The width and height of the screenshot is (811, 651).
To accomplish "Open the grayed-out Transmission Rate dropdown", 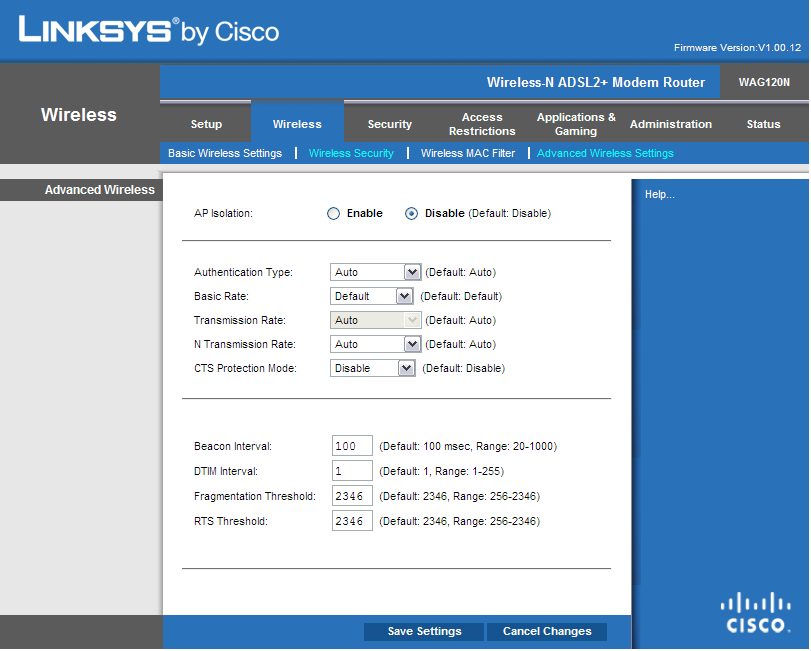I will pos(376,320).
